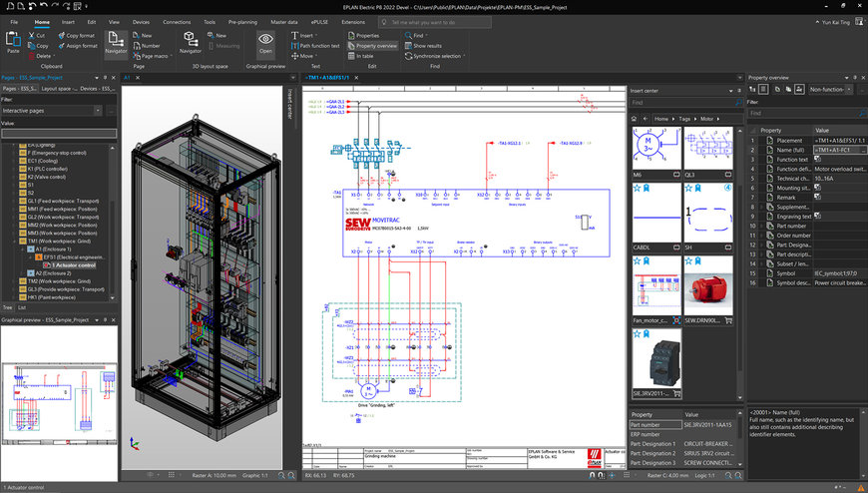Click the Synchronize selection icon
The image size is (868, 493).
[x=407, y=56]
